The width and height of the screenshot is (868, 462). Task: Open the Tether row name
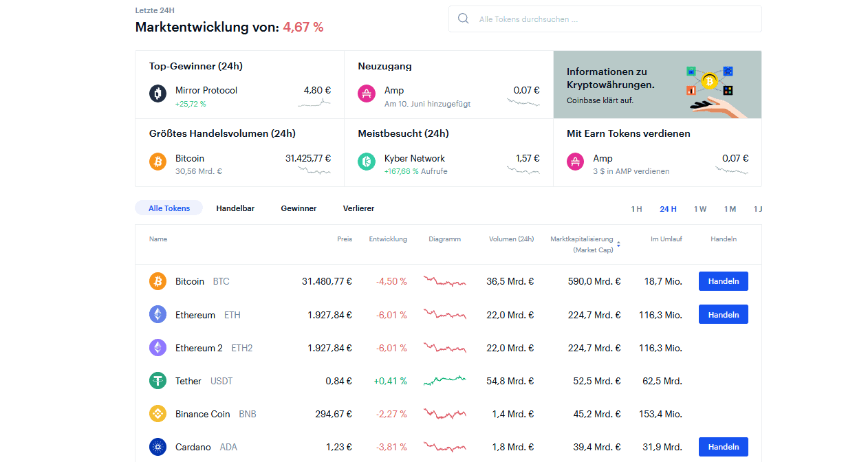[188, 381]
